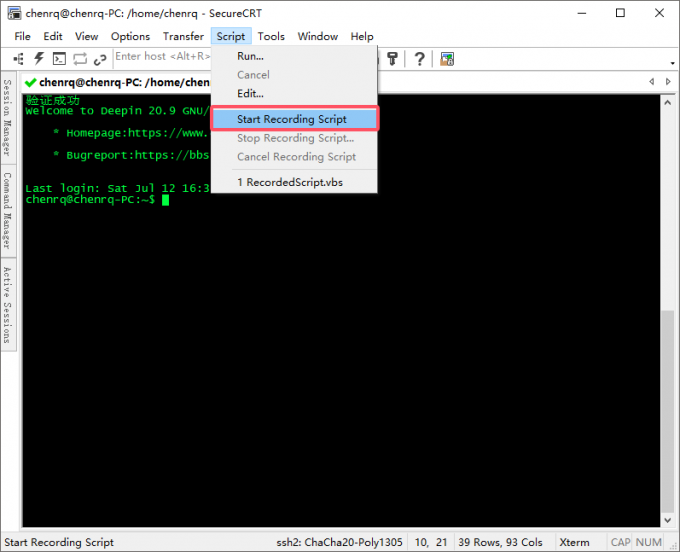Click the terminal vertical scrollbar thumb

coord(667,412)
